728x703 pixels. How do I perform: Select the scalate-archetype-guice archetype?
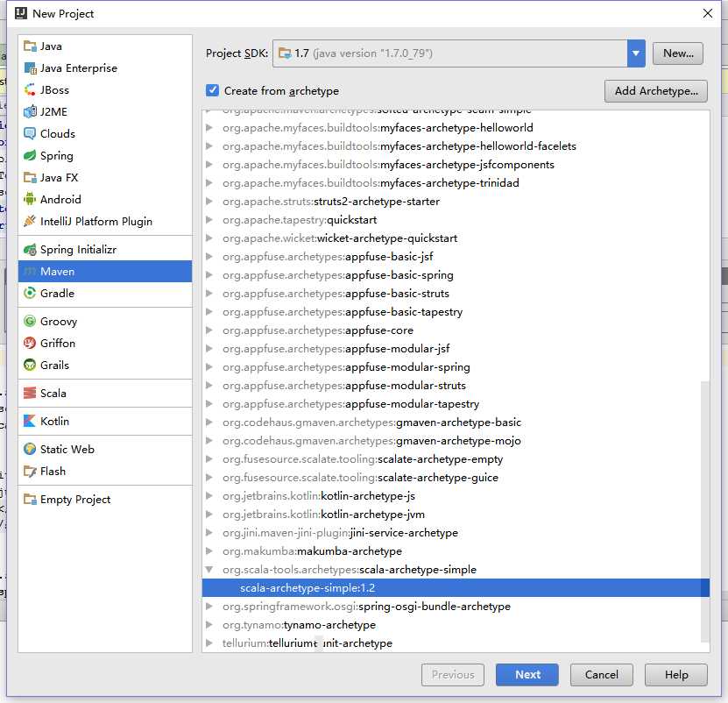pyautogui.click(x=456, y=477)
